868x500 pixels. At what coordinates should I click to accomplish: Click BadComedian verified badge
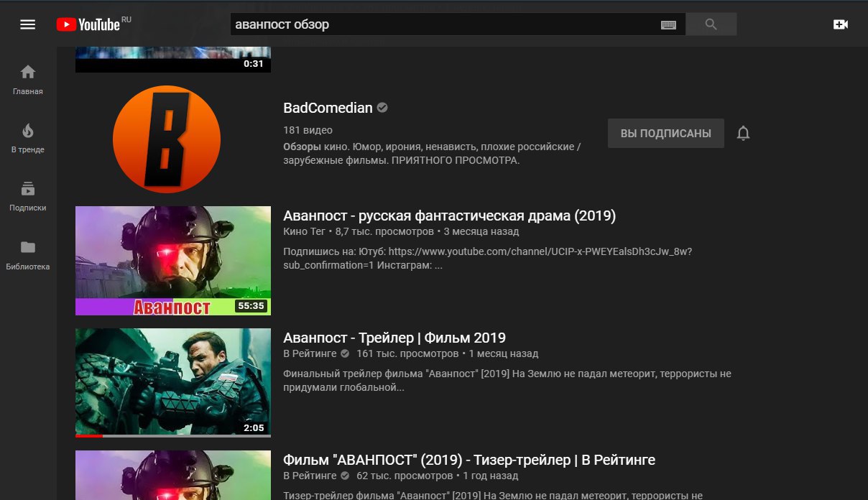pyautogui.click(x=382, y=108)
